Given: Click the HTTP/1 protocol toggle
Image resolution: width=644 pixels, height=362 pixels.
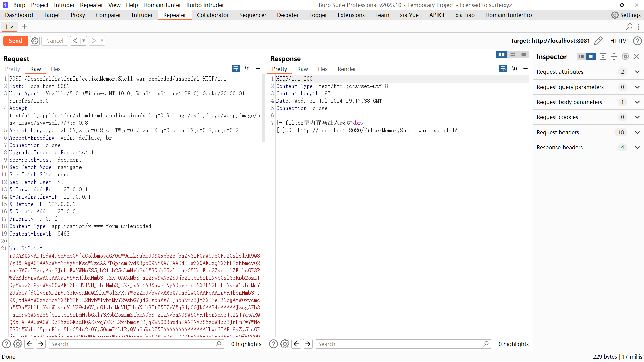Looking at the screenshot, I should coord(620,41).
